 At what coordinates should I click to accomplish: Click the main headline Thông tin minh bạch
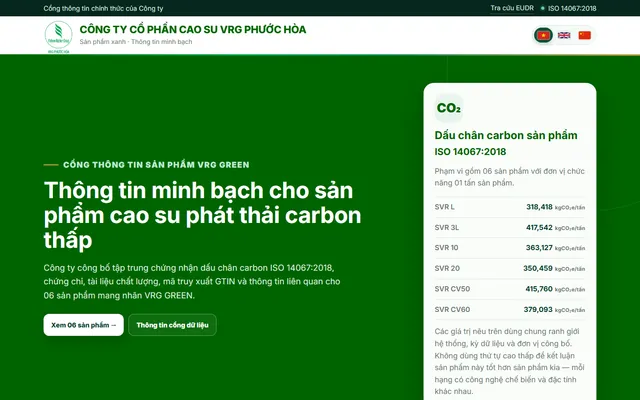coord(202,215)
